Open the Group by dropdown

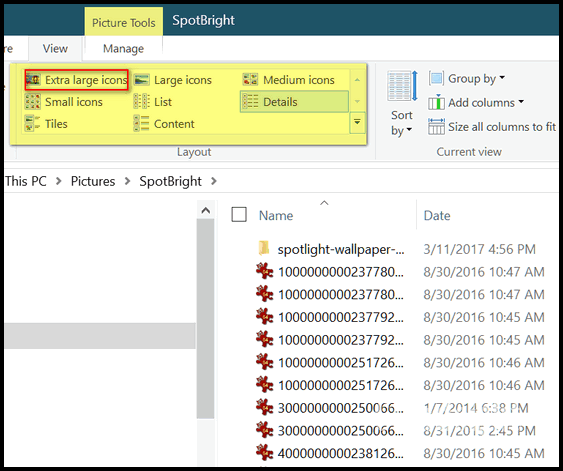[467, 78]
